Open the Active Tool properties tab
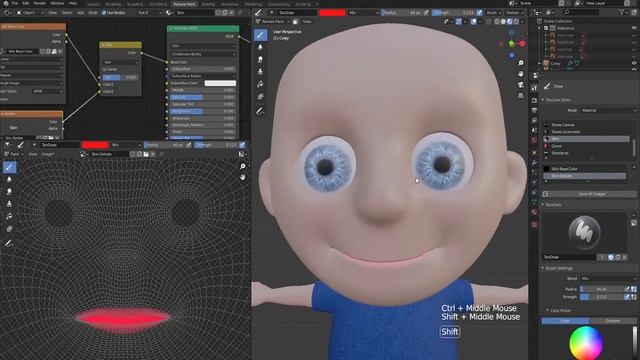 click(x=534, y=88)
